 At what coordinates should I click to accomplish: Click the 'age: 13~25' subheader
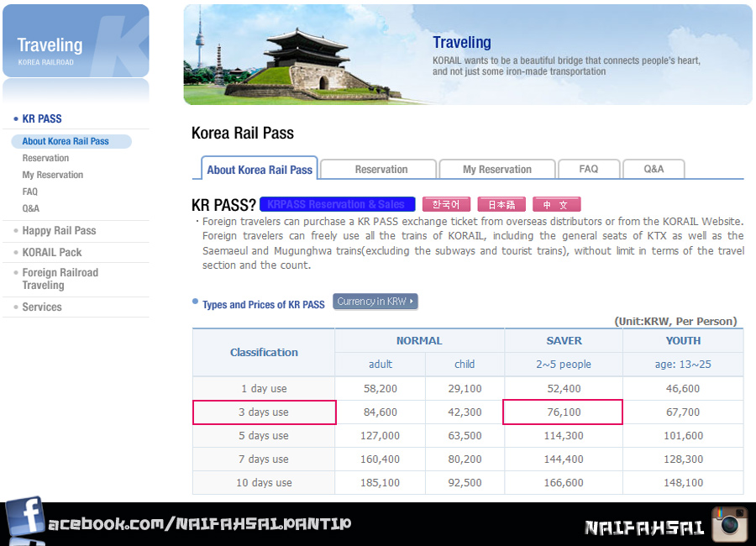[683, 365]
